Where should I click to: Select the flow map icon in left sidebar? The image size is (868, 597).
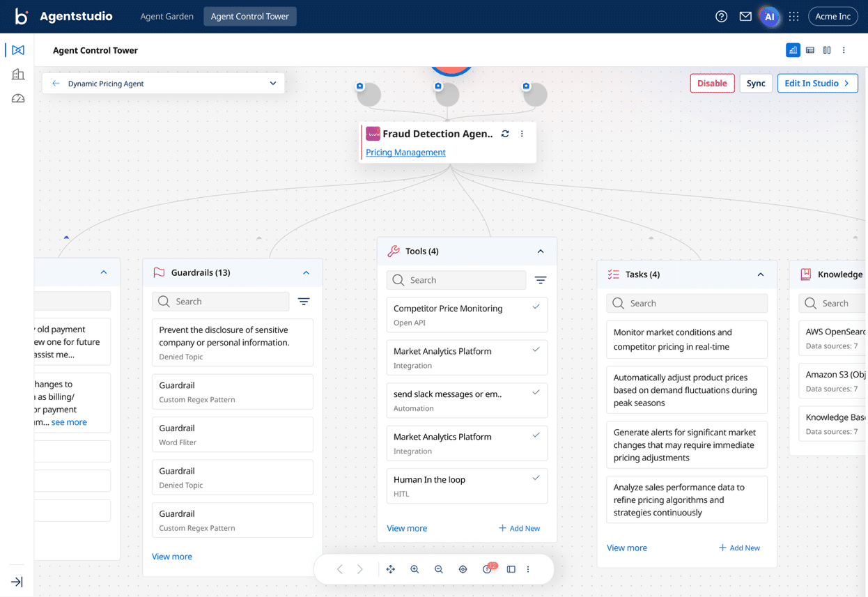tap(18, 50)
